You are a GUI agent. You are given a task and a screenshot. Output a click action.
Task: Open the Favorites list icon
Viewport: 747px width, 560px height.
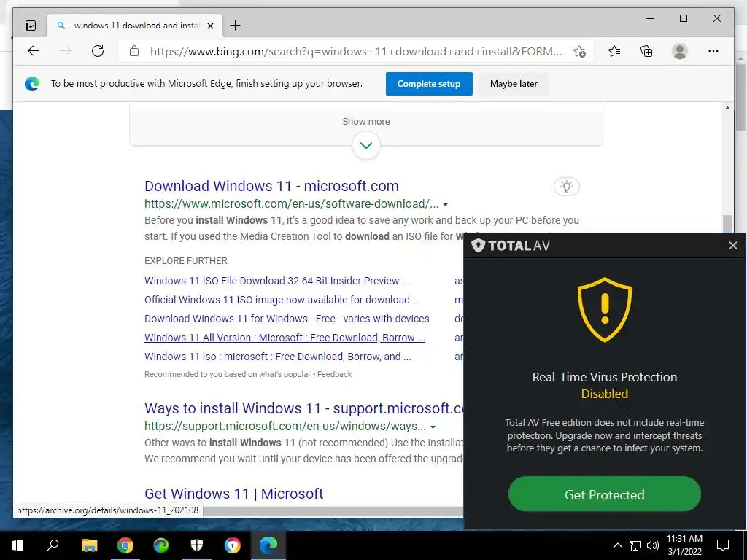[x=614, y=51]
